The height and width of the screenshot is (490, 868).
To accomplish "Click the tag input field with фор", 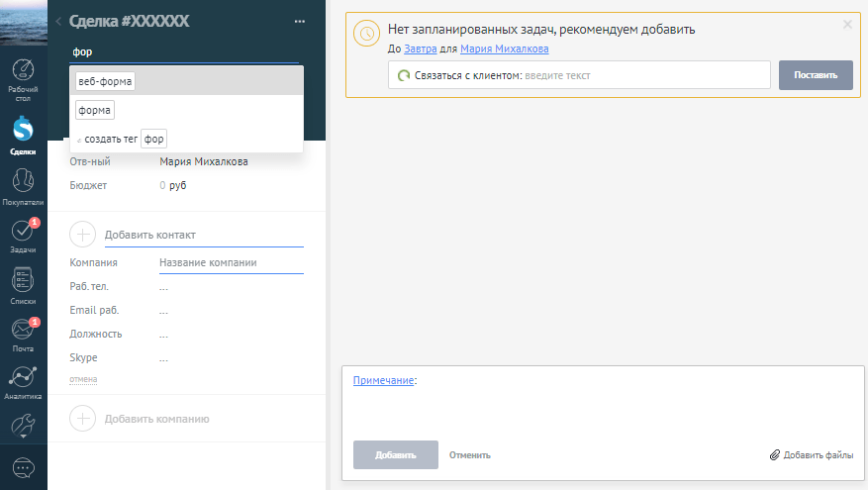I will pyautogui.click(x=184, y=52).
